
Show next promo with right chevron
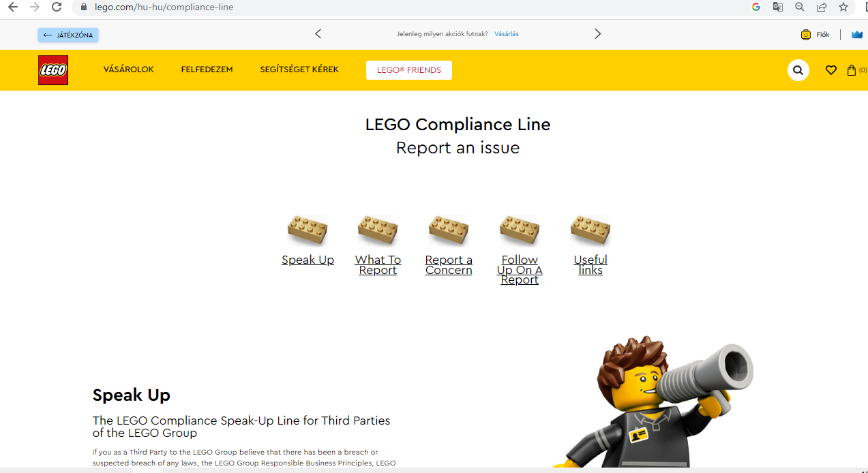(598, 34)
